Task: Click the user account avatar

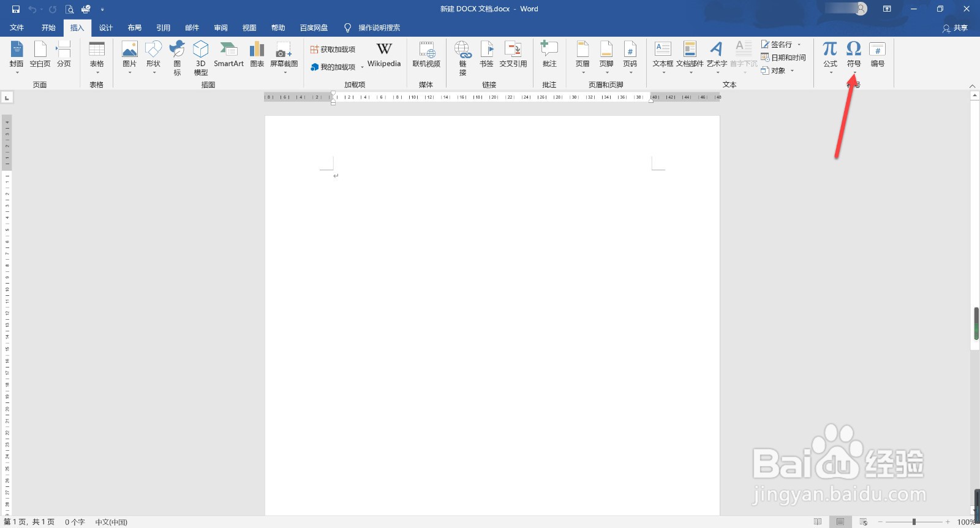Action: coord(861,9)
